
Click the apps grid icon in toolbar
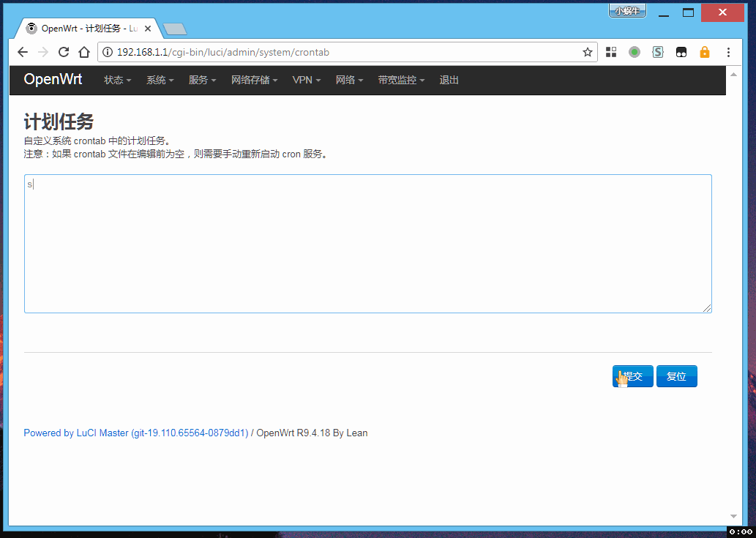click(611, 52)
